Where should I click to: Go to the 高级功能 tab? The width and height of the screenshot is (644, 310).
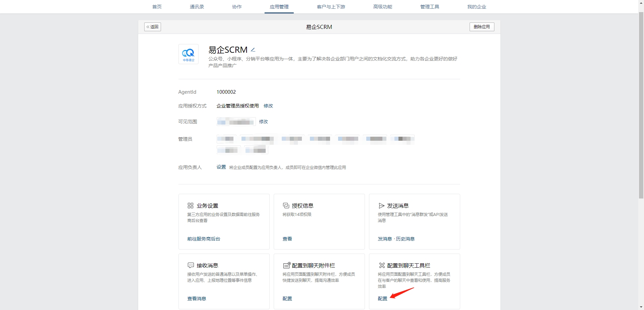pyautogui.click(x=383, y=7)
